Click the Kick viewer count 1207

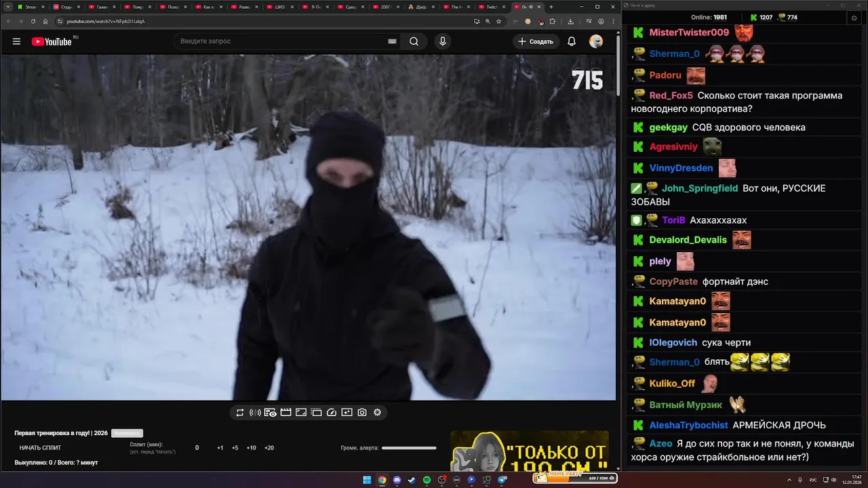[760, 18]
